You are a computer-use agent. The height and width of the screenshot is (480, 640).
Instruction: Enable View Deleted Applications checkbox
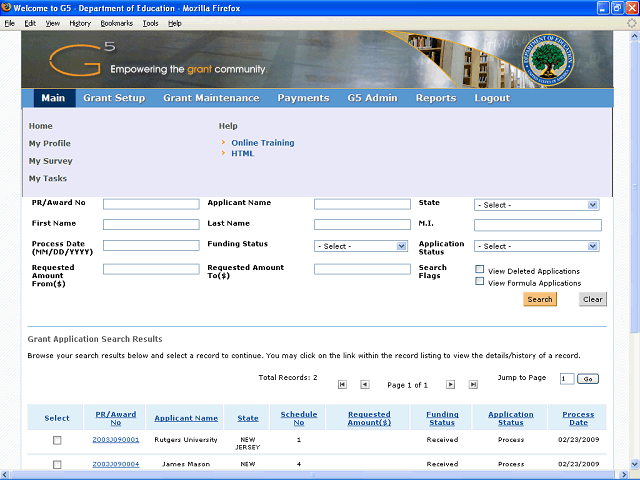[480, 270]
